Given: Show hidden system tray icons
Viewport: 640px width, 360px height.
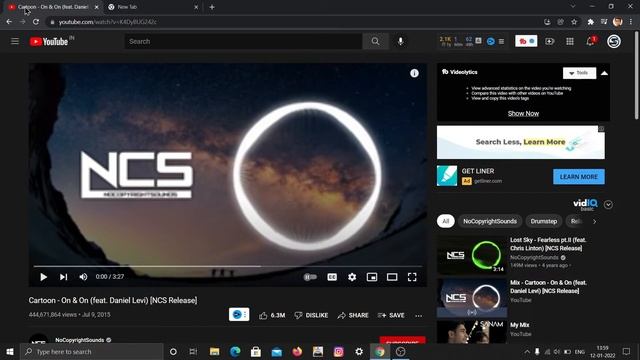Looking at the screenshot, I should [x=527, y=351].
